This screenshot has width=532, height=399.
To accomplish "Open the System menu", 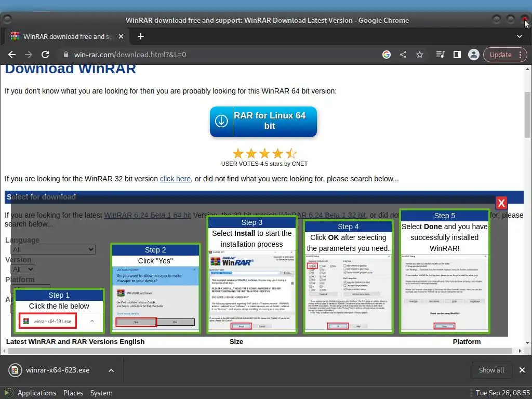I will [101, 393].
